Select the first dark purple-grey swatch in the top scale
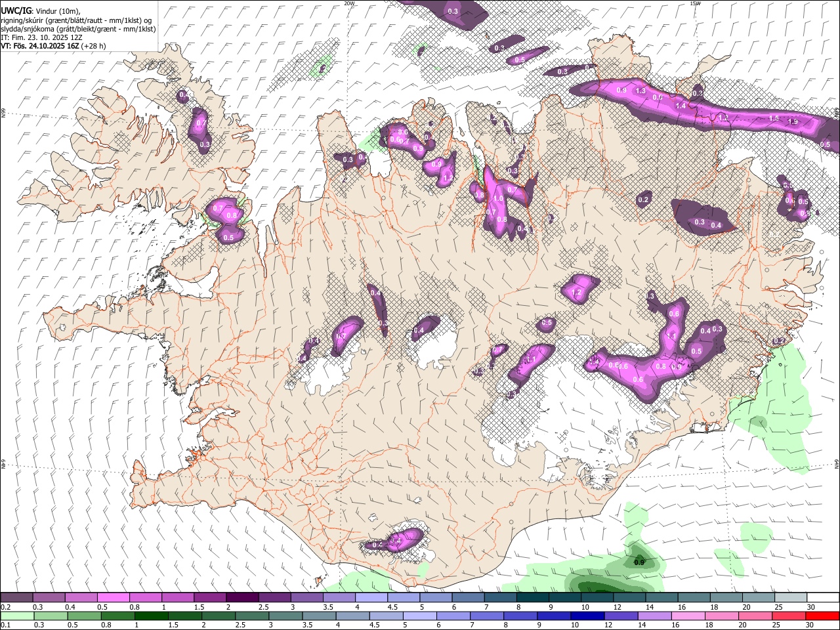The height and width of the screenshot is (630, 840). pos(16,597)
